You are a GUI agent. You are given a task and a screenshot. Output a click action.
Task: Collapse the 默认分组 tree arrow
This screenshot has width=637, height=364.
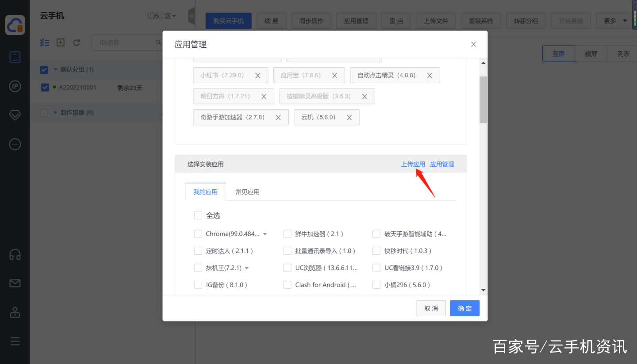tap(56, 69)
